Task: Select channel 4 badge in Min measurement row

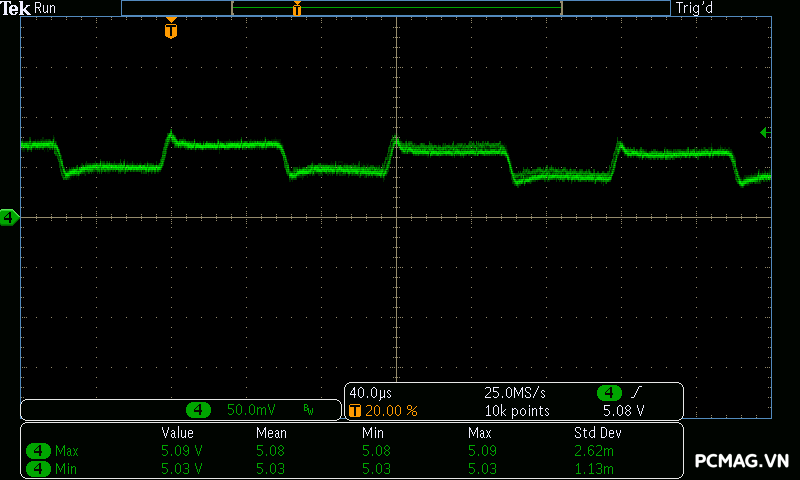Action: click(x=39, y=467)
